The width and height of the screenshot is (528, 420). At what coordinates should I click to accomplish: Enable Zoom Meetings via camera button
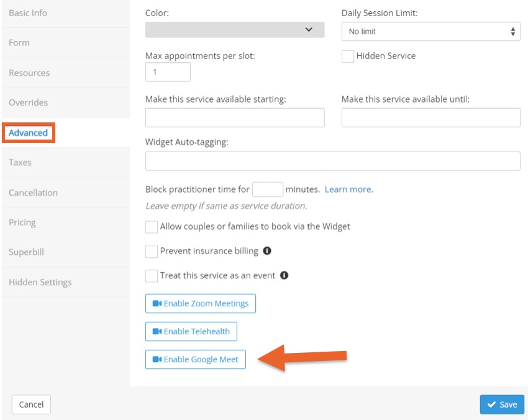coord(201,303)
